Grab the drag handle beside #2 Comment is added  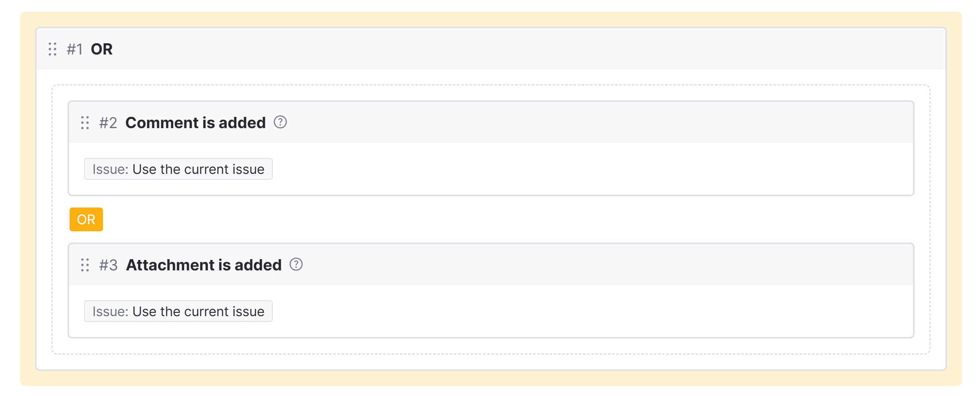85,123
